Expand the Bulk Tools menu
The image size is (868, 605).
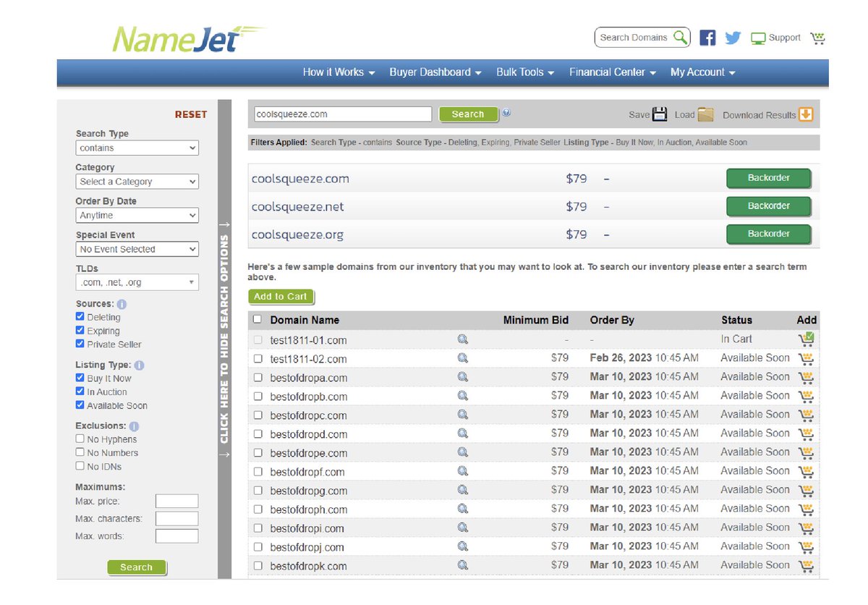coord(525,72)
